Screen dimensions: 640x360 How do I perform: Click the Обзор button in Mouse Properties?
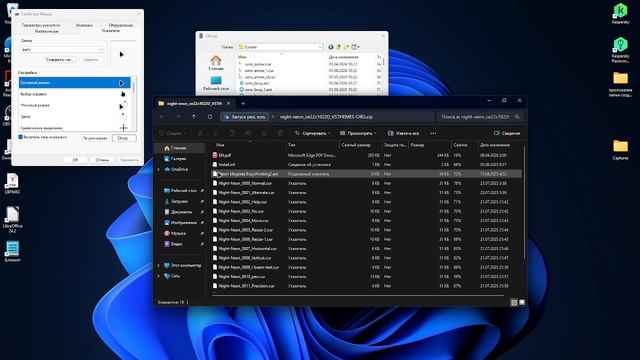[124, 138]
